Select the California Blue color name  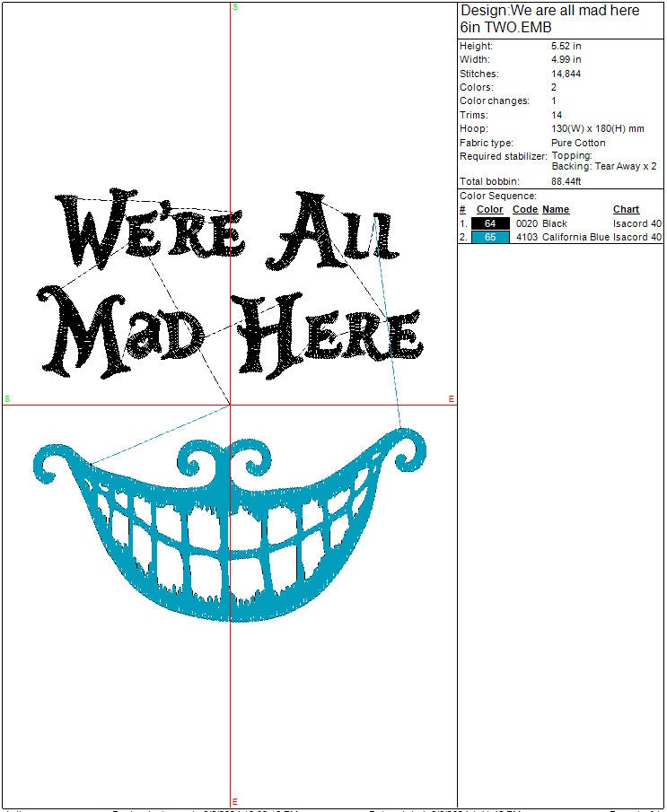[575, 237]
